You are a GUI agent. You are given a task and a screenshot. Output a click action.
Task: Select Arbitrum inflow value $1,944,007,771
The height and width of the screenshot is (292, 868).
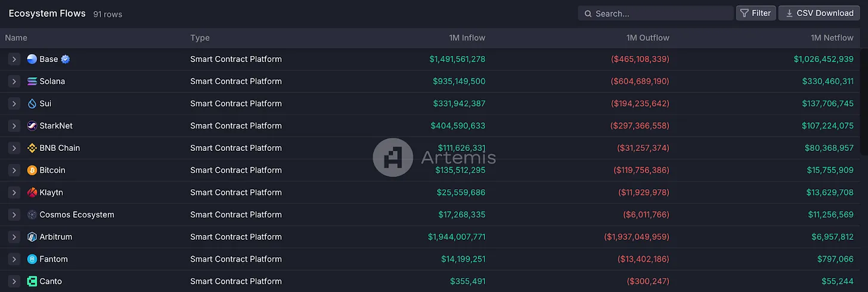coord(457,237)
